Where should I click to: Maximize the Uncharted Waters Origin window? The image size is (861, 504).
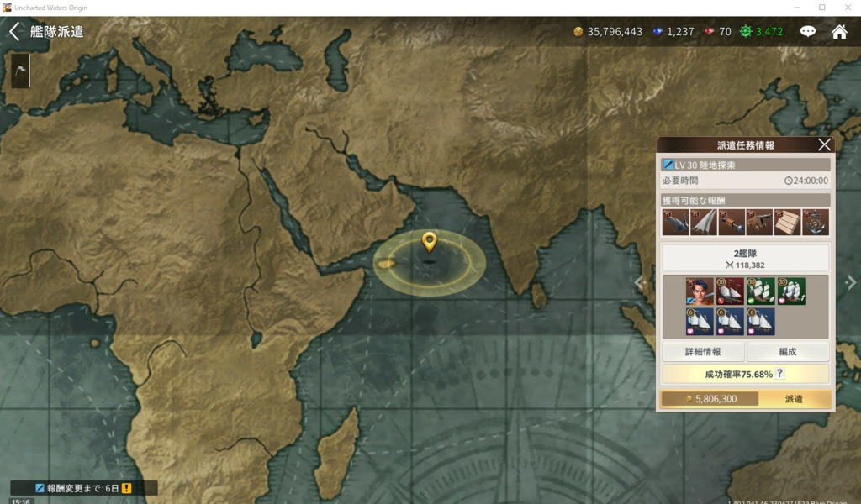[x=822, y=7]
